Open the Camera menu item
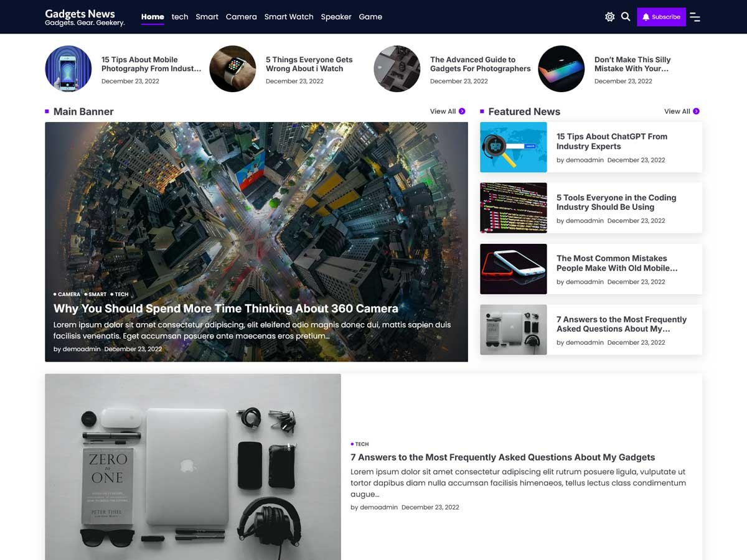This screenshot has height=560, width=747. coord(242,17)
